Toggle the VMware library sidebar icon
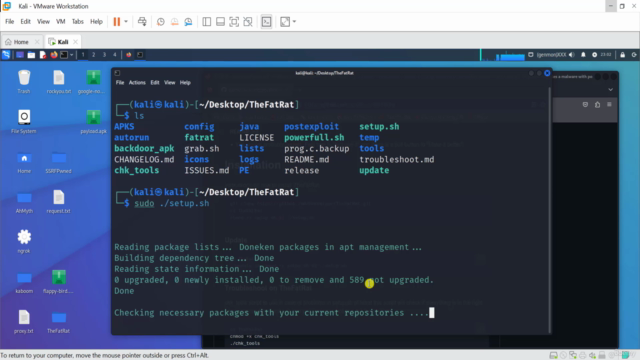This screenshot has height=360, width=640. pyautogui.click(x=207, y=22)
